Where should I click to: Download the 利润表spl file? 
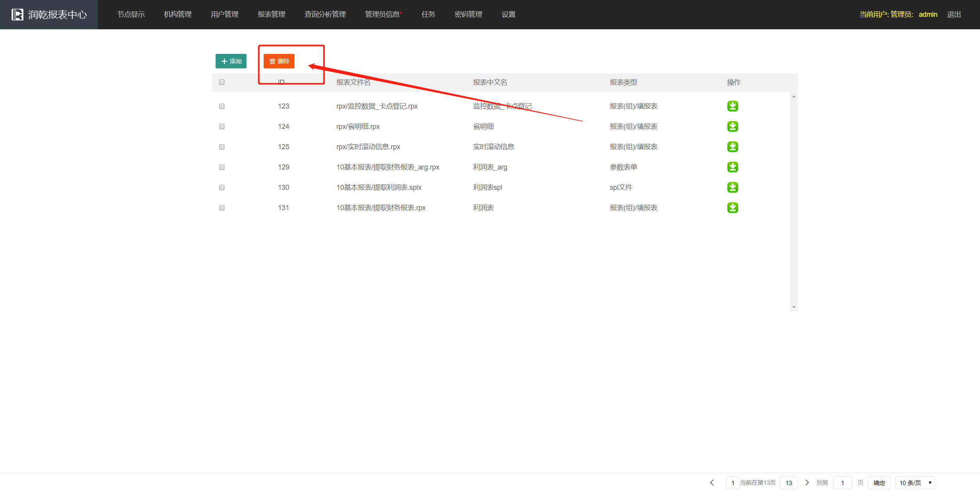(x=732, y=187)
